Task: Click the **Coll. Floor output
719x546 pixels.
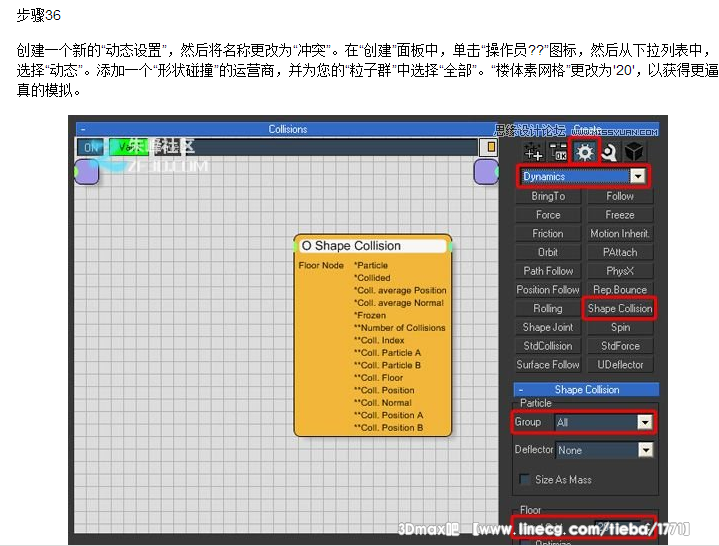Action: pos(378,378)
